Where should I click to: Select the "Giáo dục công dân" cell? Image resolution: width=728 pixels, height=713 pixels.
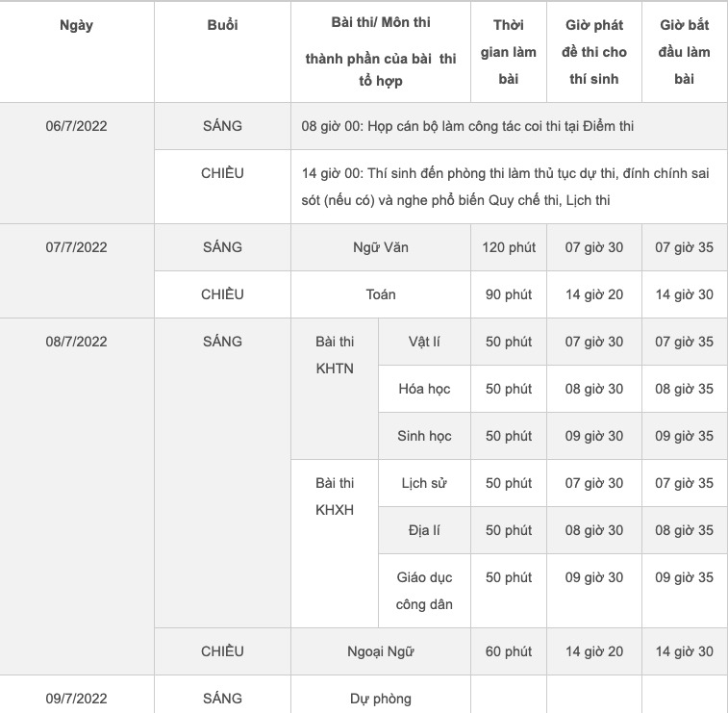[424, 591]
